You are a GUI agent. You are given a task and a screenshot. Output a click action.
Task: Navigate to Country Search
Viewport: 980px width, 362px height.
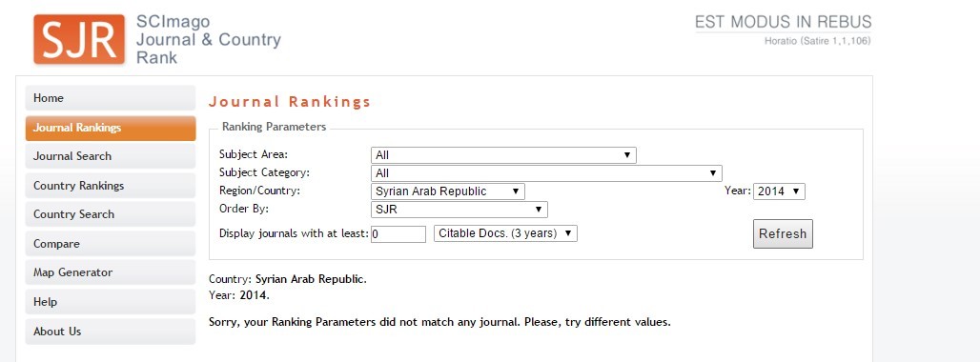tap(111, 214)
